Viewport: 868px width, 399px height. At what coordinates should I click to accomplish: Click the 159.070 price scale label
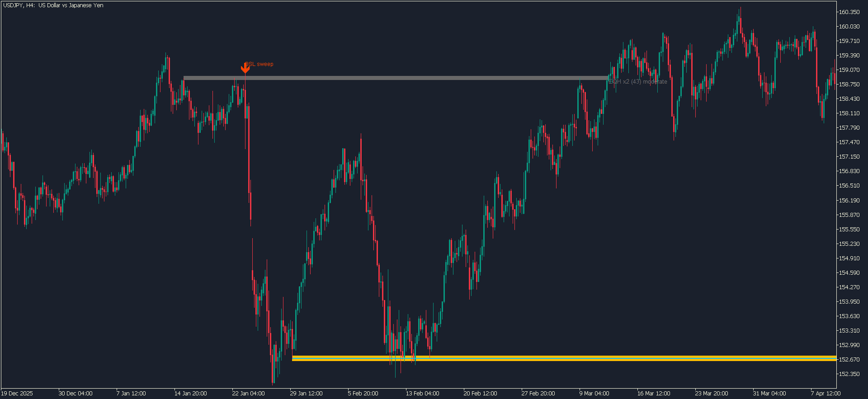849,70
